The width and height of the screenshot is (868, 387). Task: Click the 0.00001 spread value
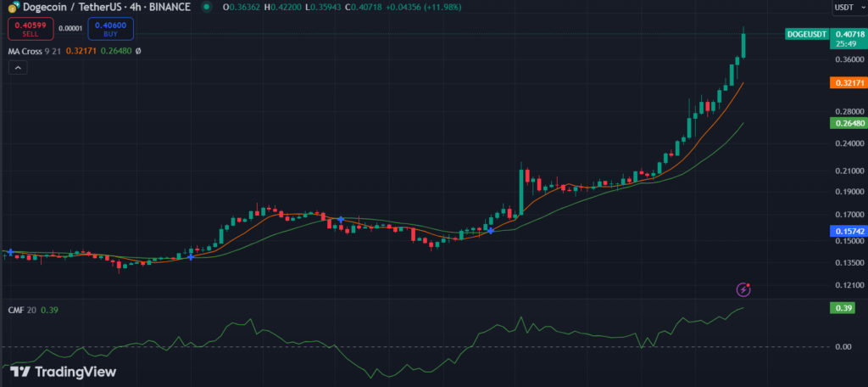(70, 29)
